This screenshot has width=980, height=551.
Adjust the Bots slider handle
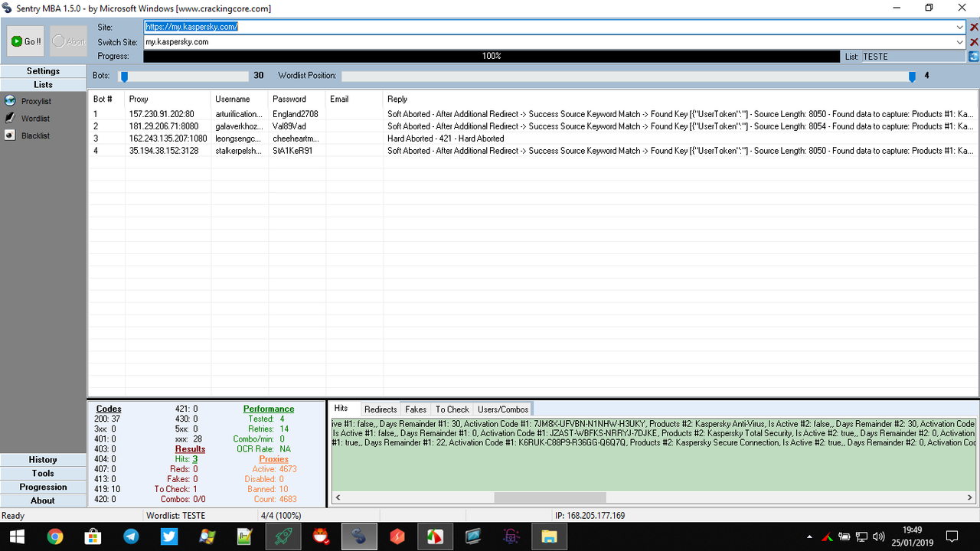click(x=123, y=77)
